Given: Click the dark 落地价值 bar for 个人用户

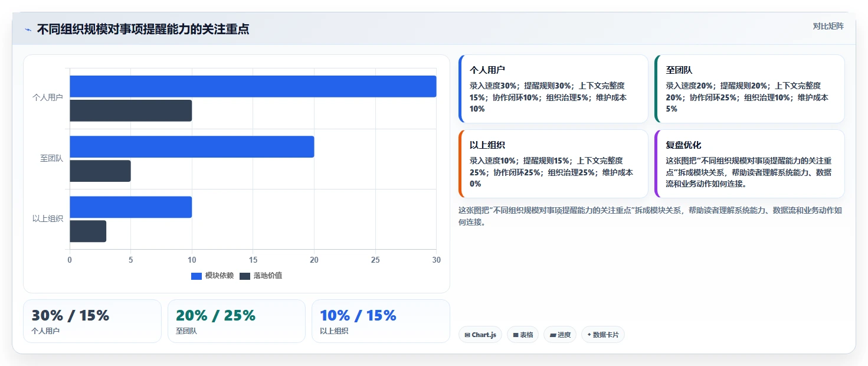Looking at the screenshot, I should pos(131,110).
